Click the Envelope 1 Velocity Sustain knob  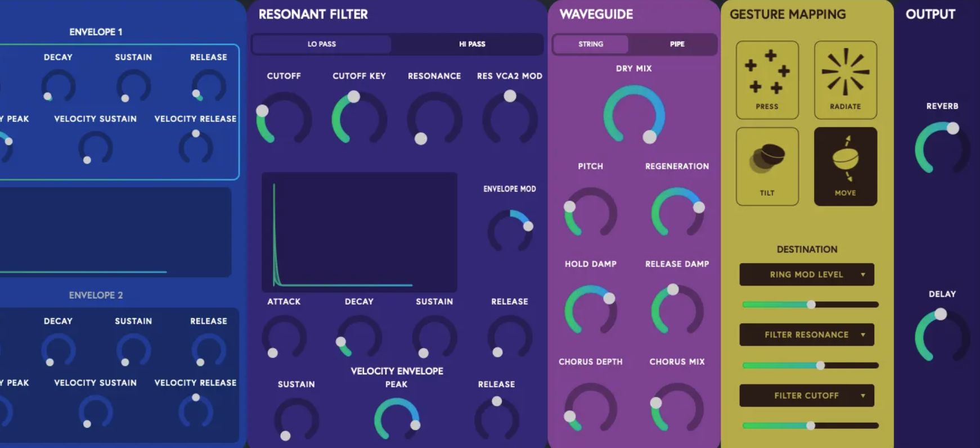[x=96, y=148]
